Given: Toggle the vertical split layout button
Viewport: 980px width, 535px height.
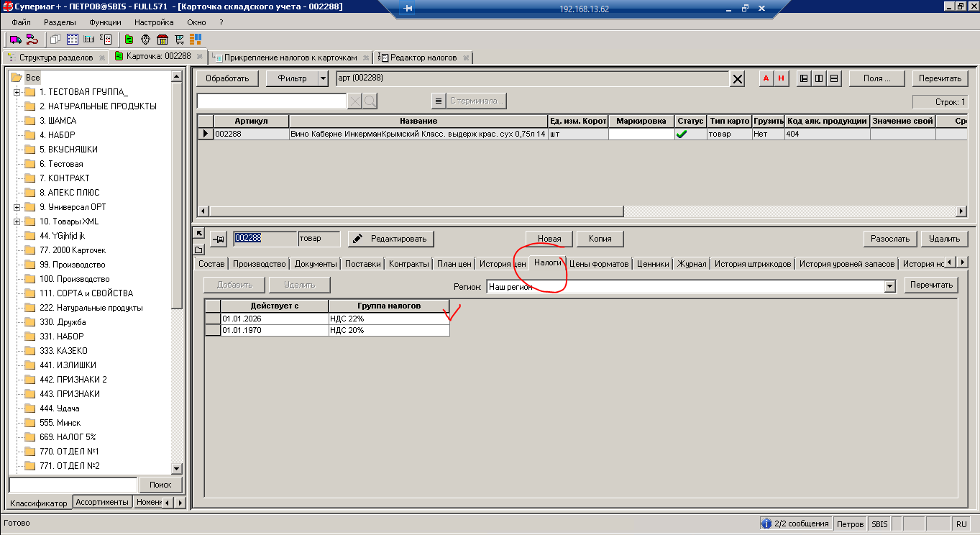Looking at the screenshot, I should pyautogui.click(x=818, y=78).
